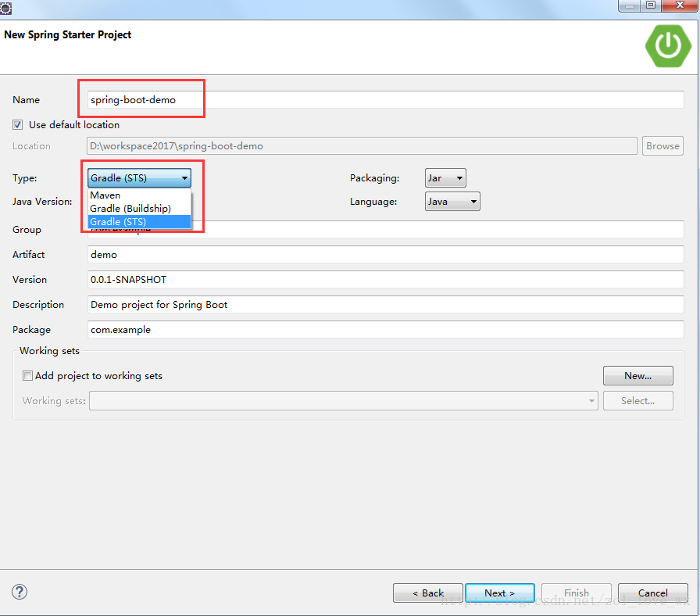The width and height of the screenshot is (700, 616).
Task: Close the dialog with the X button
Action: pyautogui.click(x=680, y=5)
